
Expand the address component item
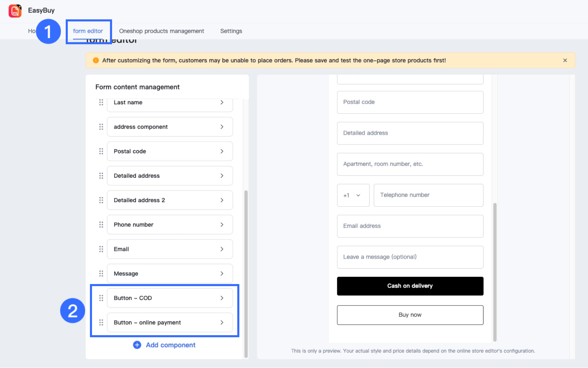(x=222, y=127)
